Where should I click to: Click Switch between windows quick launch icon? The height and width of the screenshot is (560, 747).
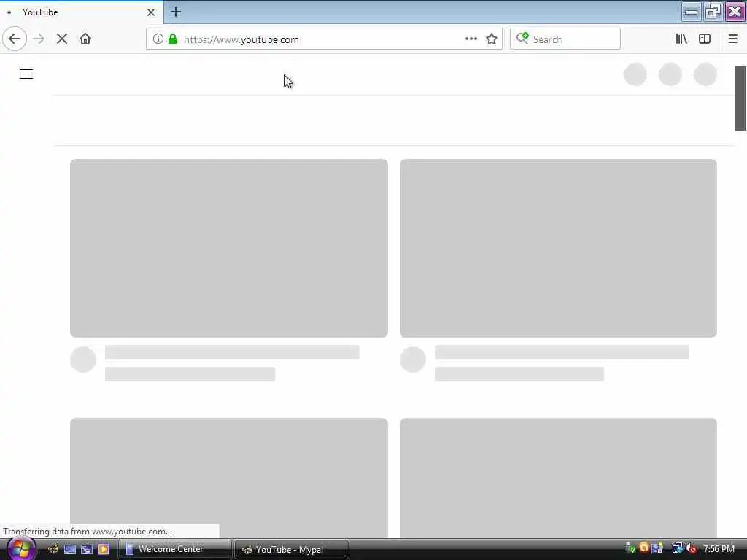(x=87, y=550)
